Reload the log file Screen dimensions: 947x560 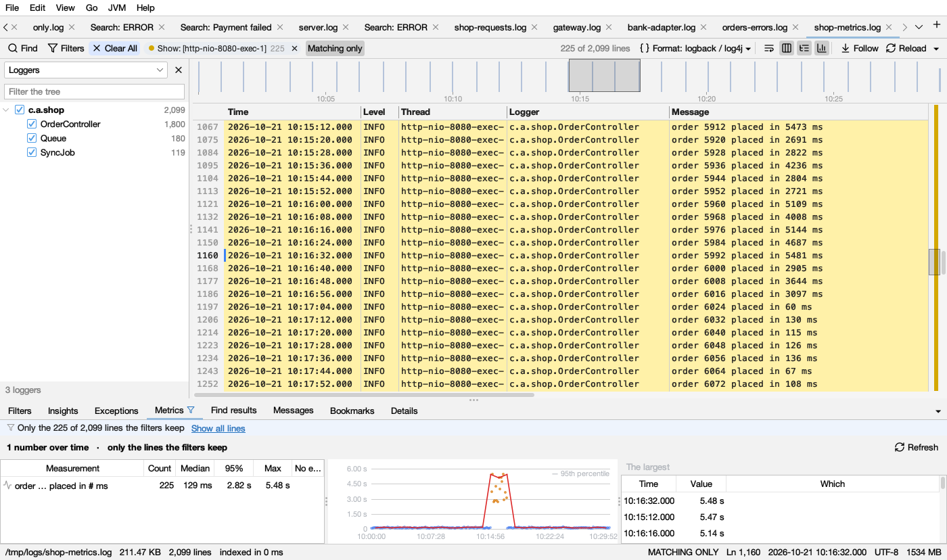click(x=906, y=48)
